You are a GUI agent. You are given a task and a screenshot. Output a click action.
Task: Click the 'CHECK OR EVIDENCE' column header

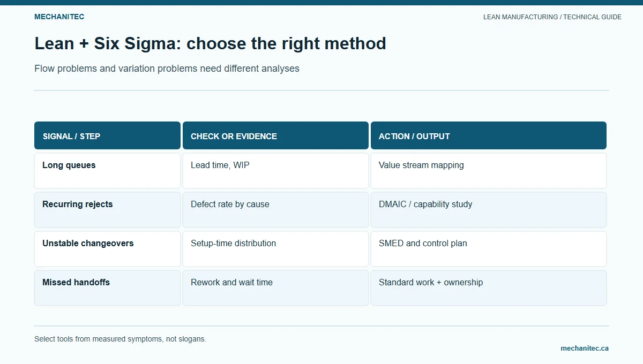tap(275, 135)
